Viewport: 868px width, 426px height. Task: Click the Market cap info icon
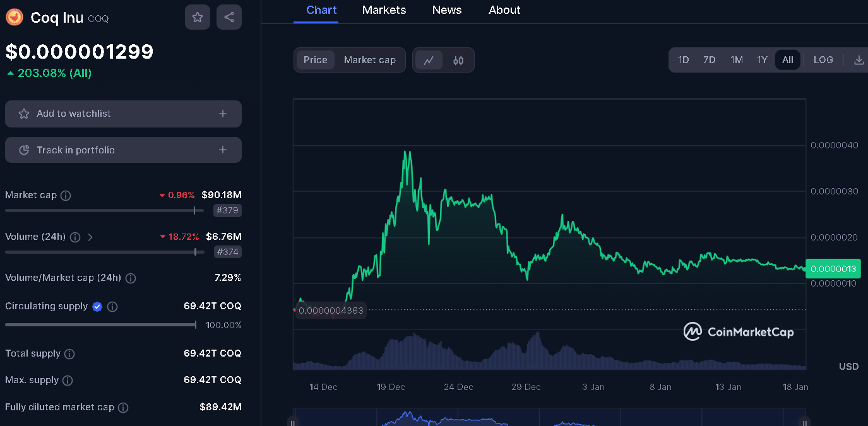66,196
